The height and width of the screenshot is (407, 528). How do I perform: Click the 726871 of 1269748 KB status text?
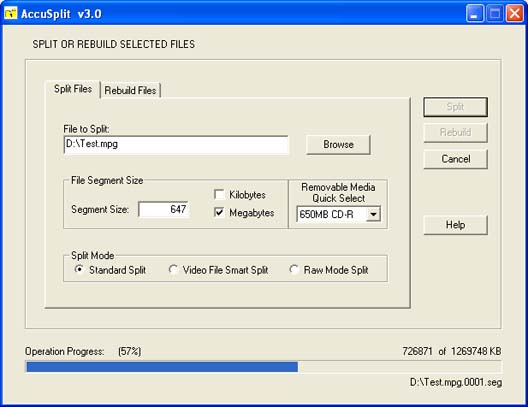tap(452, 351)
